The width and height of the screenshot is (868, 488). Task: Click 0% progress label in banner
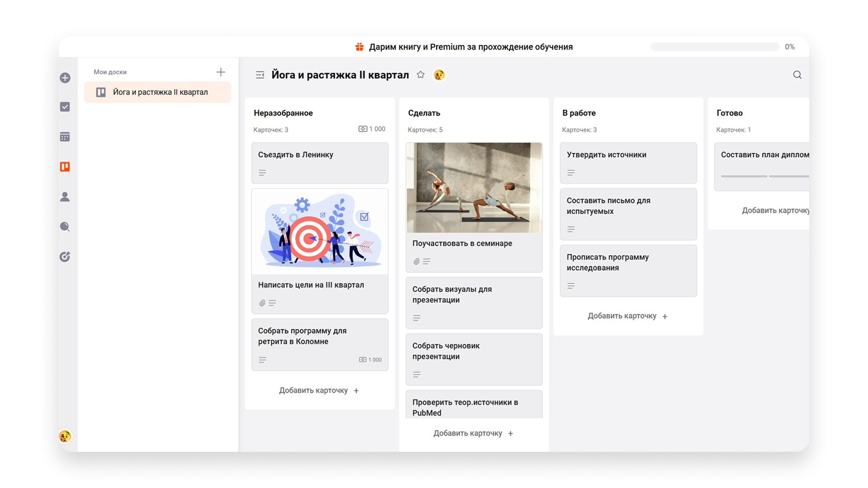[790, 47]
